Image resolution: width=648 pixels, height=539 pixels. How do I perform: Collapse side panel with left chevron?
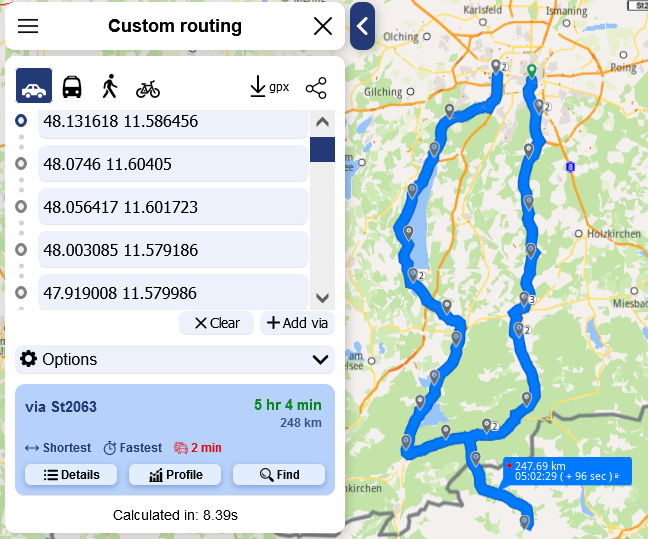pos(362,26)
